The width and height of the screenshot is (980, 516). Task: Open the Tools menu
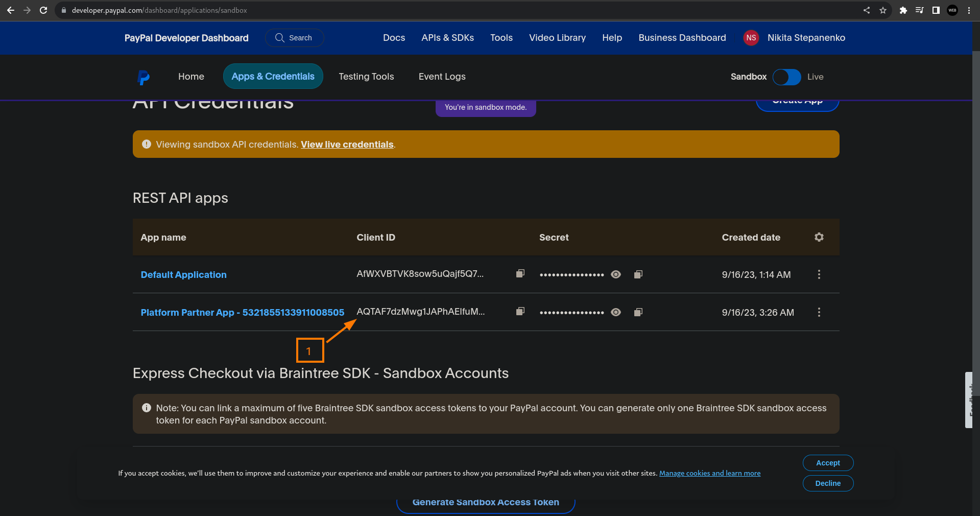point(501,38)
